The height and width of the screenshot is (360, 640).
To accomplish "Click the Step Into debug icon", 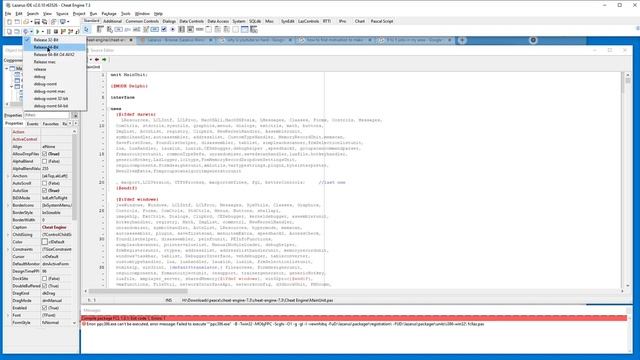I will point(63,31).
